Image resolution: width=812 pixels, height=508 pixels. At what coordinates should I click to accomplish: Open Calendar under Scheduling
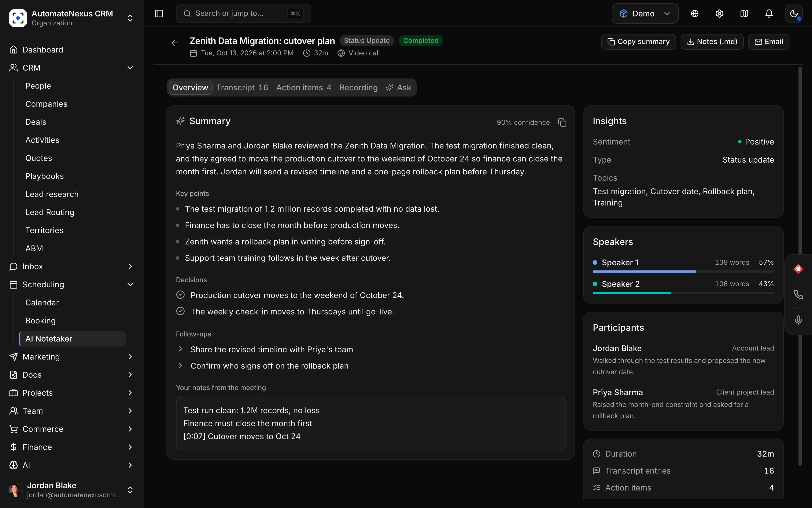coord(42,303)
